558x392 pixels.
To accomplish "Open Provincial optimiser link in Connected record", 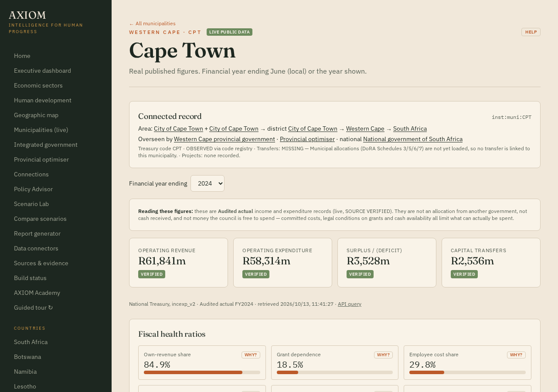I will pos(307,139).
